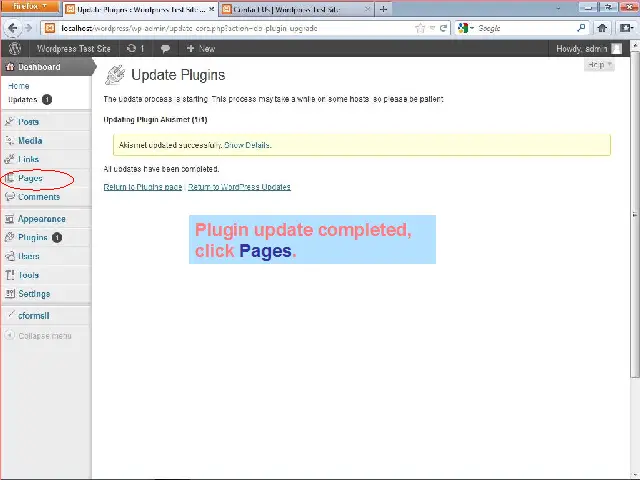The height and width of the screenshot is (480, 640).
Task: Open the updates counter icon in admin bar
Action: pos(136,49)
